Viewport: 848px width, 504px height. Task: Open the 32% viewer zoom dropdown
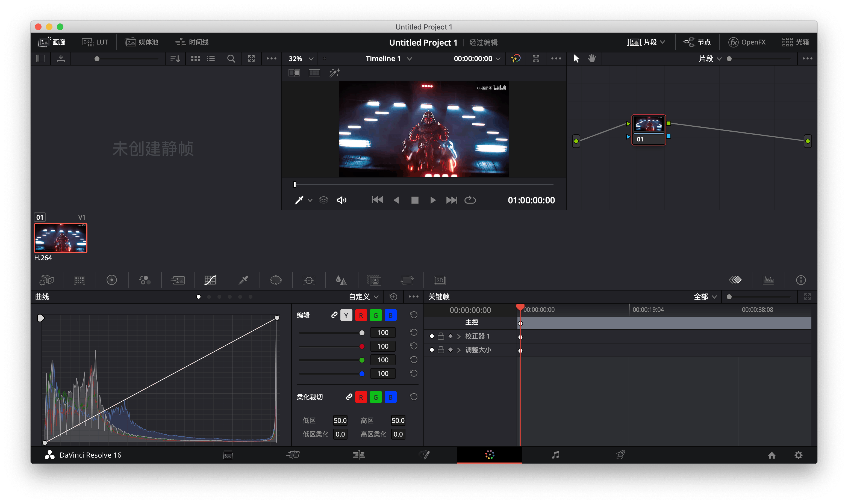(301, 59)
